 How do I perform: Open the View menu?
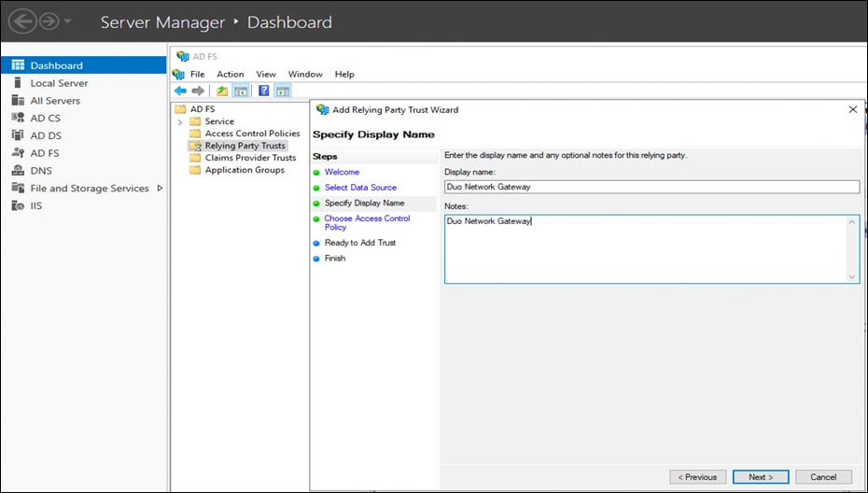click(266, 74)
